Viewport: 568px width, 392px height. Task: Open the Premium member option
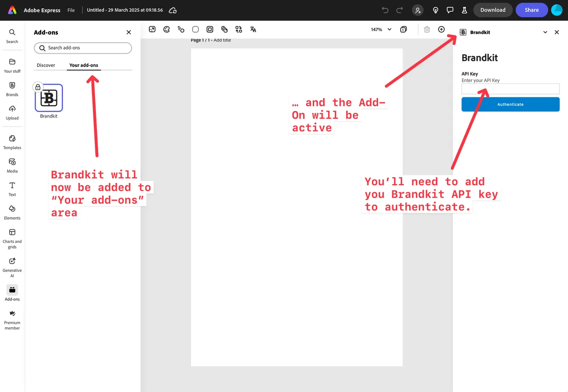[x=12, y=320]
